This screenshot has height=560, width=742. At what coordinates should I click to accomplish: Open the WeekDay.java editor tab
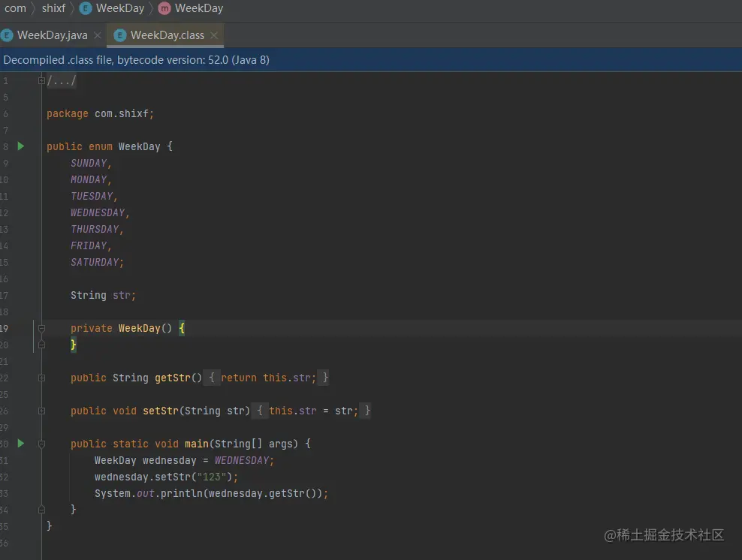pyautogui.click(x=51, y=35)
